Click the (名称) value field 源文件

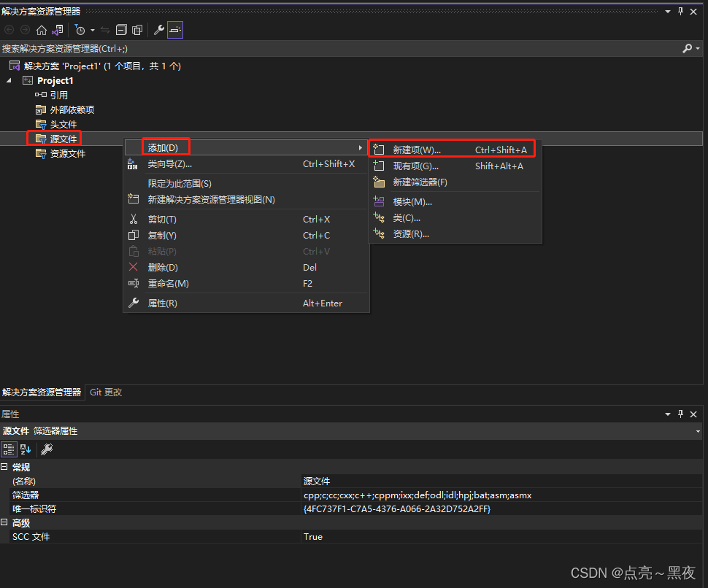click(x=501, y=481)
